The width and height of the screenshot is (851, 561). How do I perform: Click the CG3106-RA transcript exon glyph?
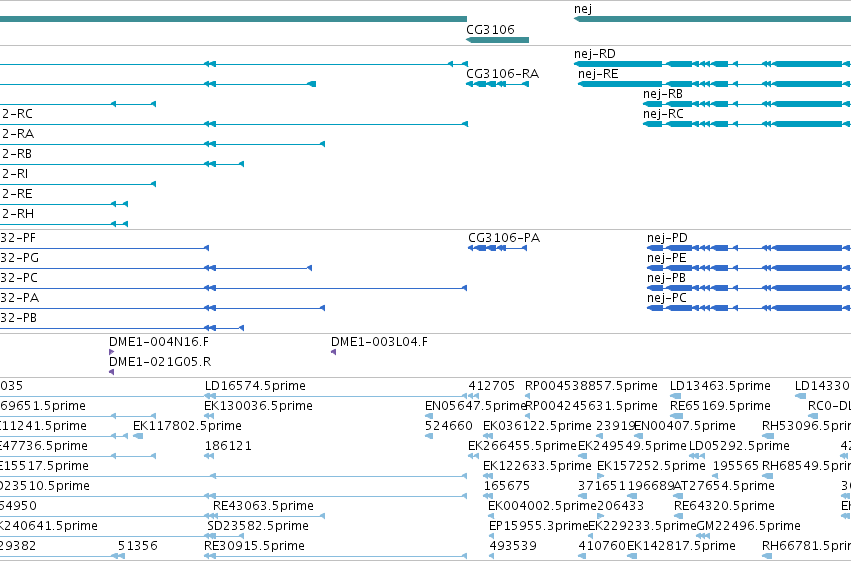point(497,84)
